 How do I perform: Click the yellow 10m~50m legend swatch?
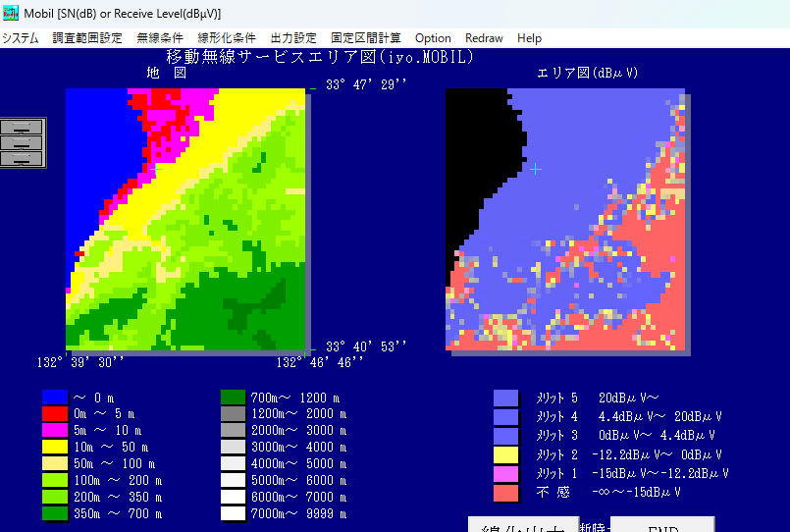coord(54,446)
